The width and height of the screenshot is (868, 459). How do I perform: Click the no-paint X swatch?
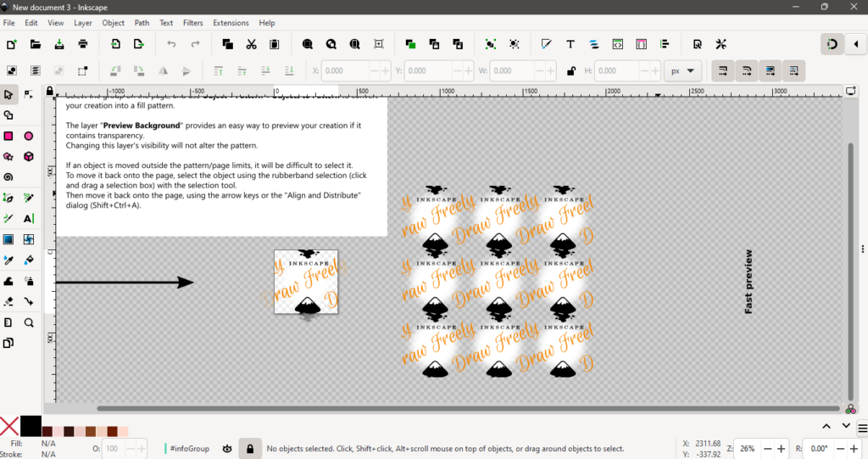(8, 426)
